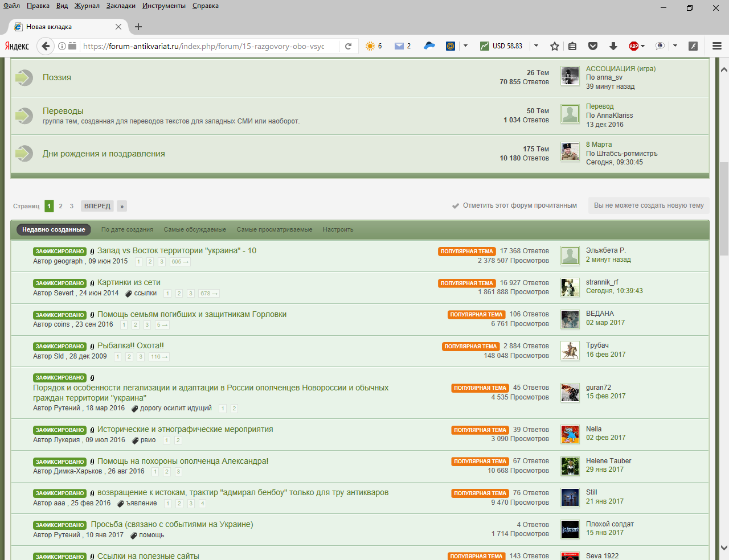Open the weather widget showing 6
This screenshot has width=729, height=560.
click(373, 46)
